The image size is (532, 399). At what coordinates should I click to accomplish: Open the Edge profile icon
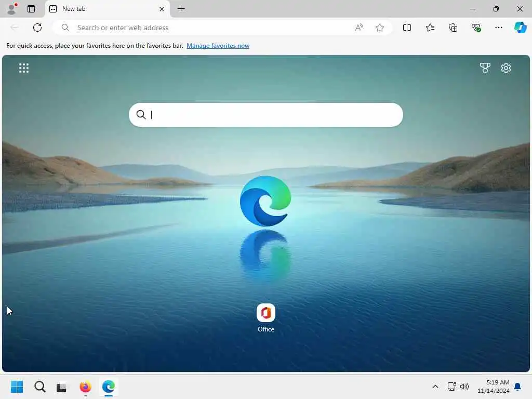[12, 9]
